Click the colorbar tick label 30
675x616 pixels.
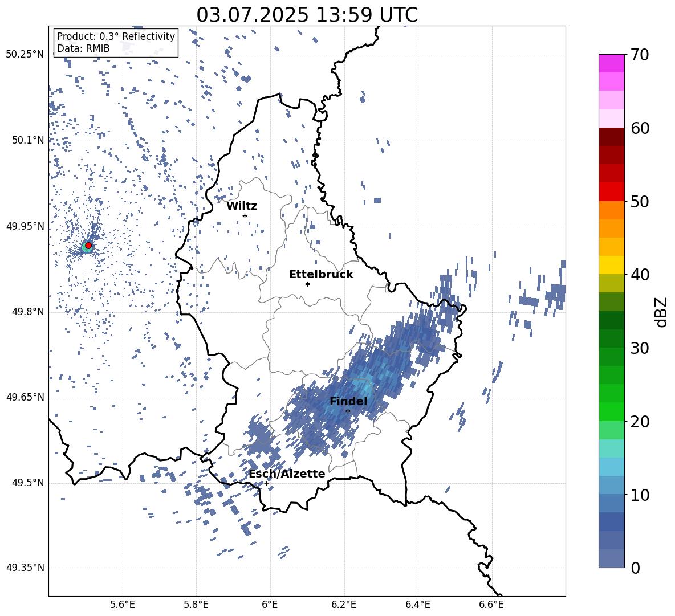tap(639, 348)
